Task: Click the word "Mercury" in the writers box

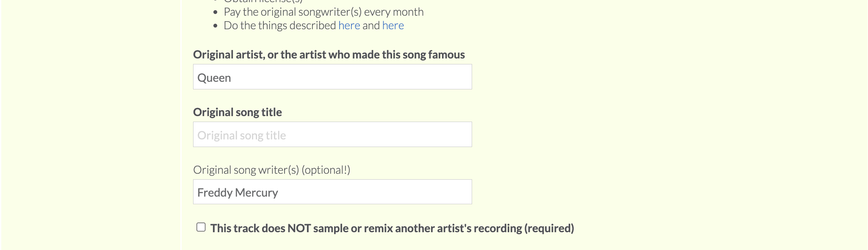Action: point(256,193)
